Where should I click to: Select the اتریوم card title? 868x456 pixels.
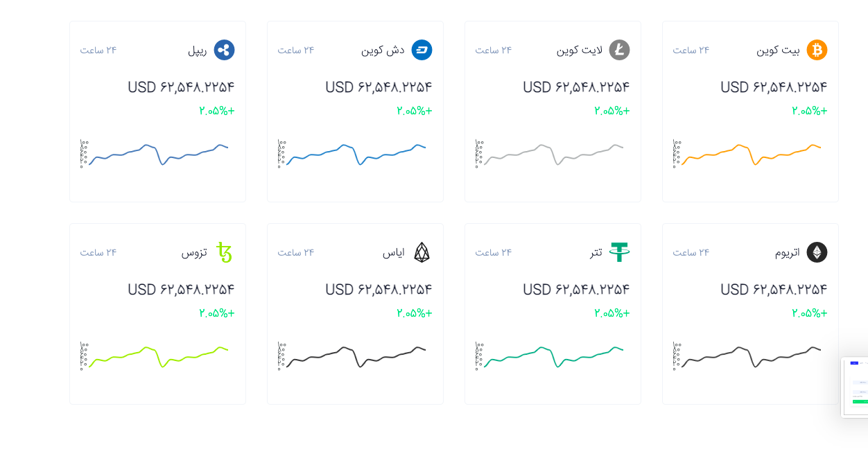[x=787, y=253]
